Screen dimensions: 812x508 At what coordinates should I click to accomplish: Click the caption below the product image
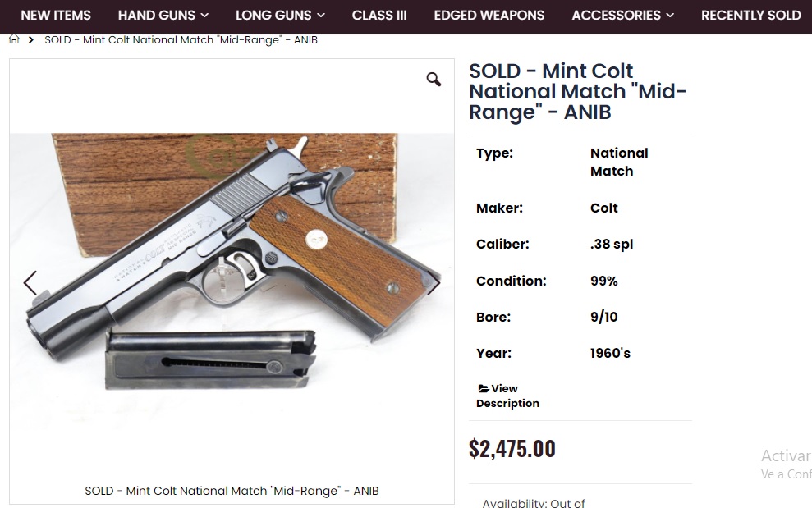(x=232, y=491)
